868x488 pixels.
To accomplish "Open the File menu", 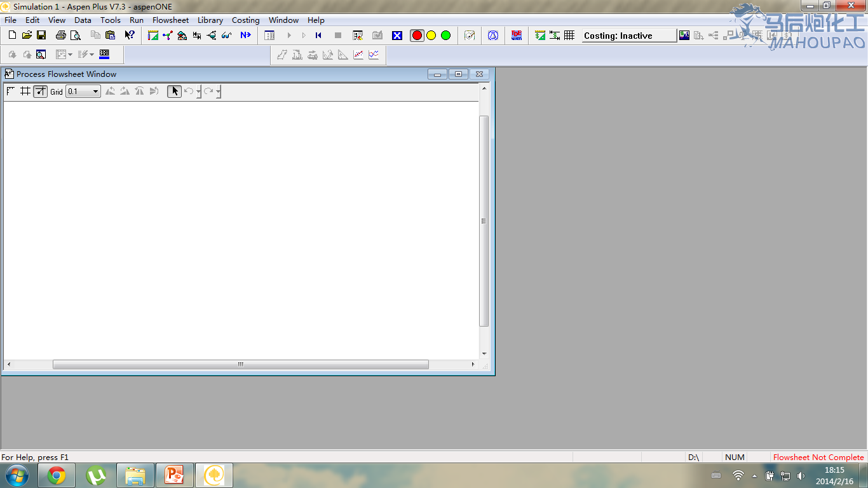I will [x=10, y=20].
